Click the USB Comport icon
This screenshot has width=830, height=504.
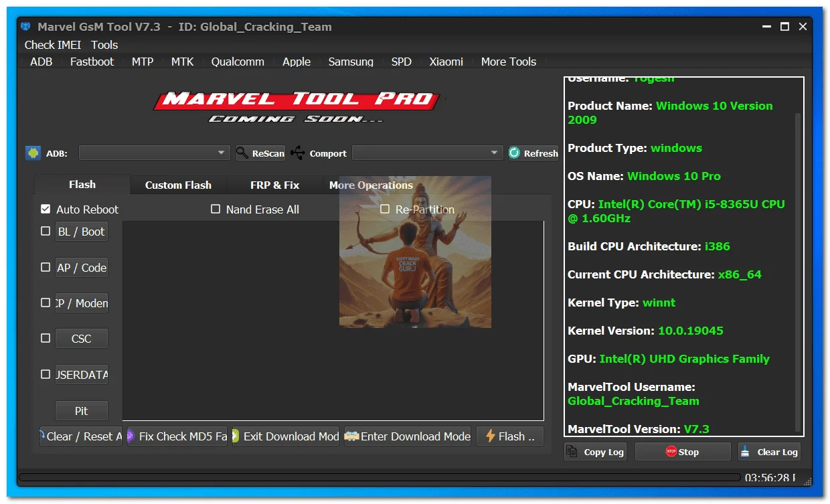point(298,153)
